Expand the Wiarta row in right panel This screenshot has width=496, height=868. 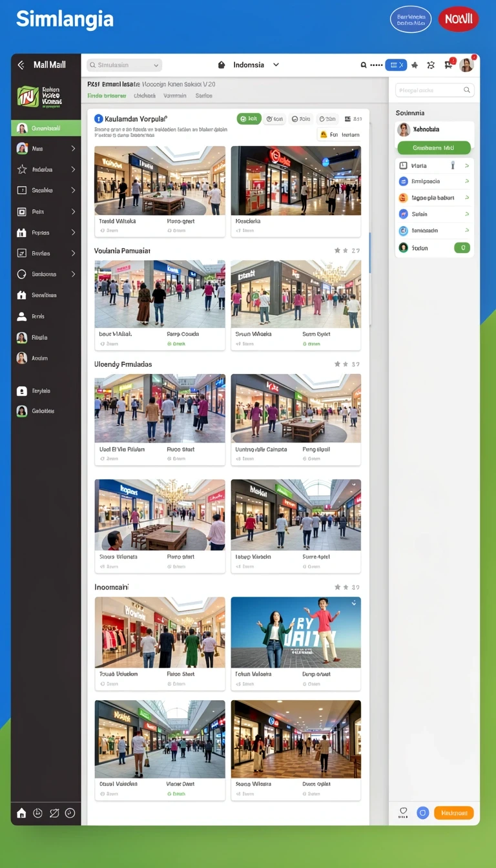click(x=434, y=165)
